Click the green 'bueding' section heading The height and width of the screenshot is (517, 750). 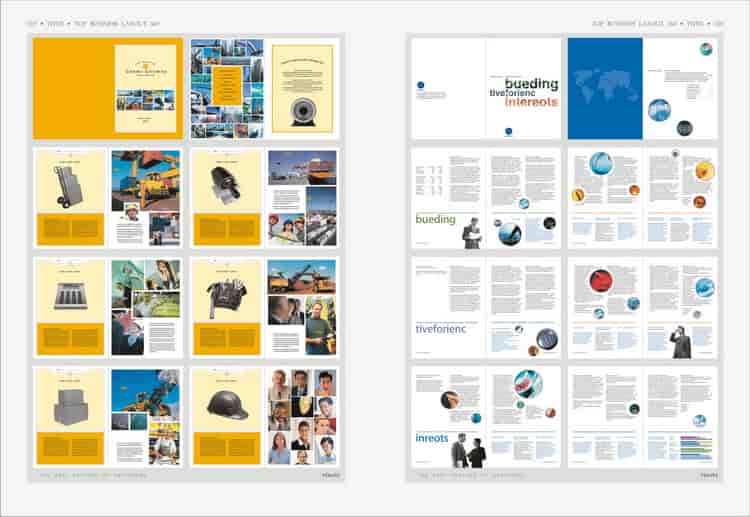[435, 219]
